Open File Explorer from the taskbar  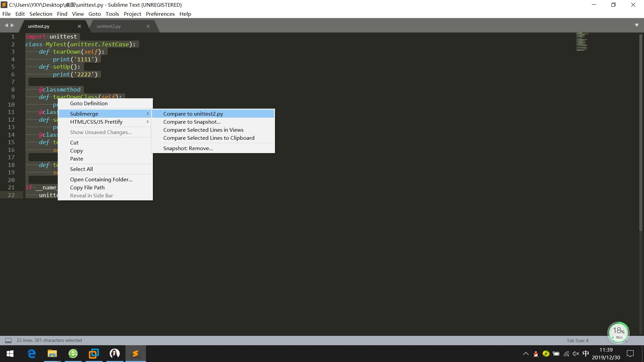pos(52,353)
